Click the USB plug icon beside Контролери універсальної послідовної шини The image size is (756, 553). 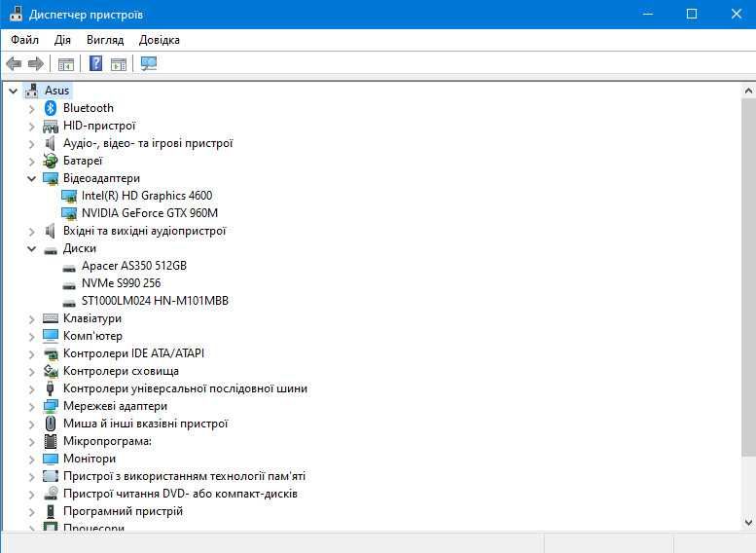[50, 388]
